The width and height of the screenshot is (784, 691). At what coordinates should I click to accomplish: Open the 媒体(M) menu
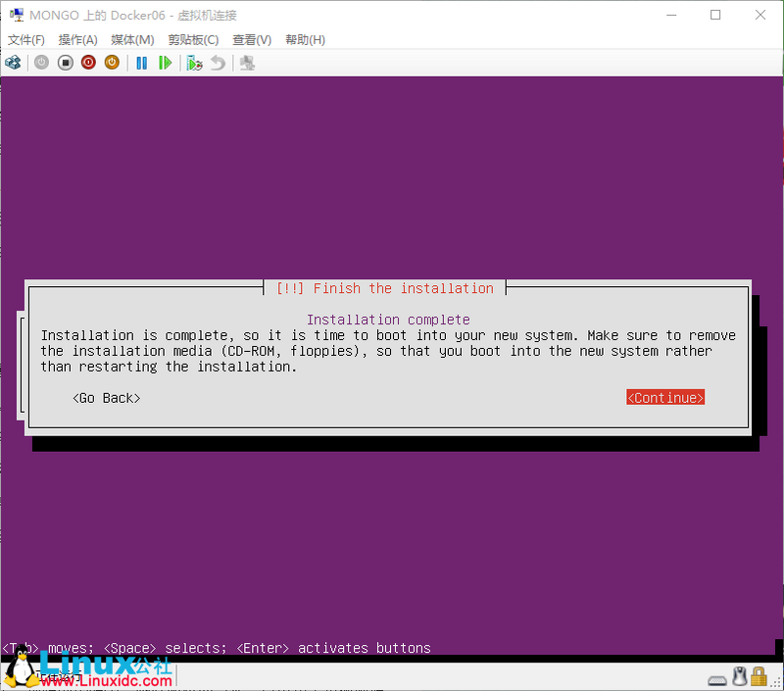pos(132,39)
